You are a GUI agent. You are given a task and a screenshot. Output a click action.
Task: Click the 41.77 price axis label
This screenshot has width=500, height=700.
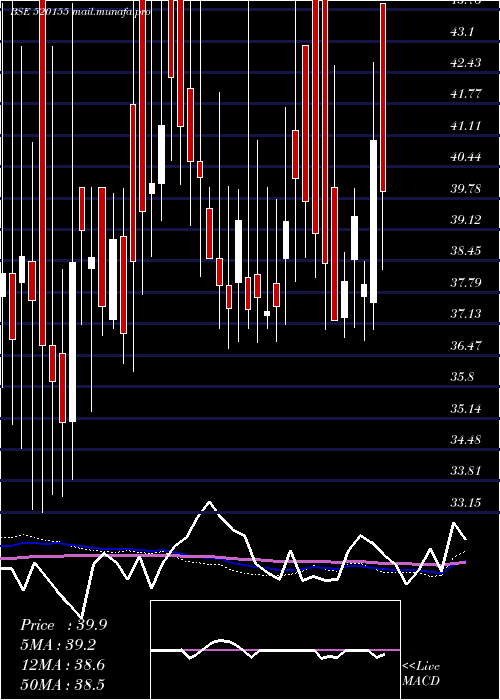click(466, 94)
